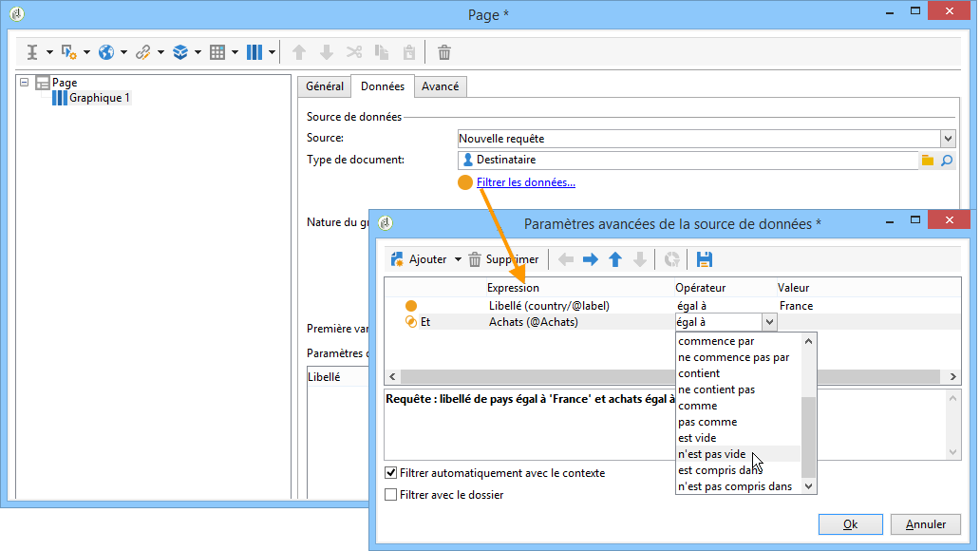
Task: Open the égal à operator combo arrow
Action: click(x=769, y=322)
